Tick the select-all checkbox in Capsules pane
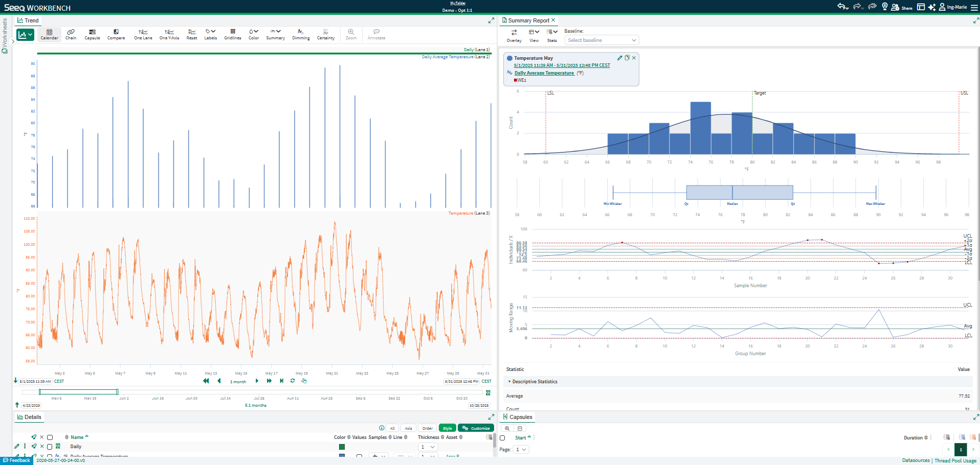 (502, 438)
